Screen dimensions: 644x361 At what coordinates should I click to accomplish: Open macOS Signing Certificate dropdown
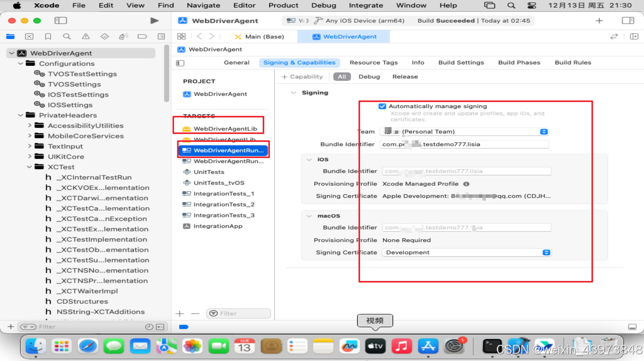point(467,253)
